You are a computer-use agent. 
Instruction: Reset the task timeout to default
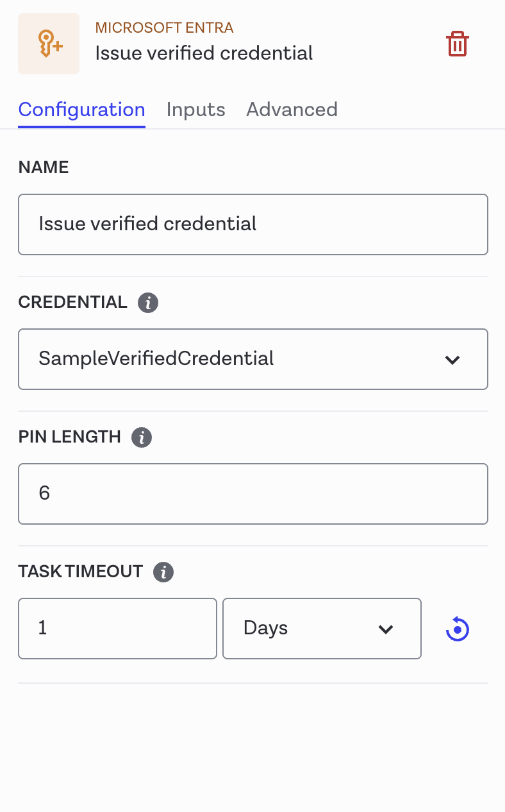tap(458, 629)
